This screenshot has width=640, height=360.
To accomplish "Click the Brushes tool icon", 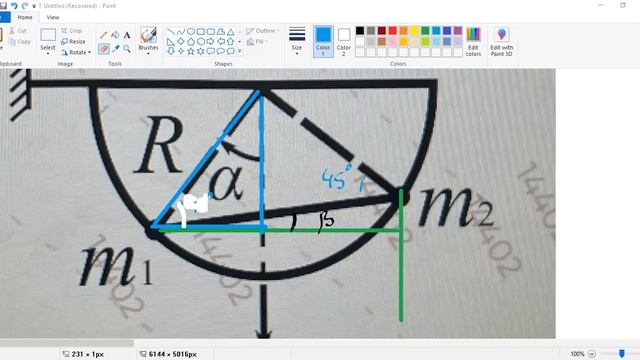I will 148,35.
